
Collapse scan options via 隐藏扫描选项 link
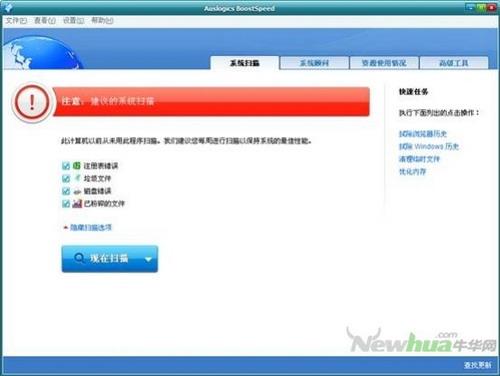point(91,227)
